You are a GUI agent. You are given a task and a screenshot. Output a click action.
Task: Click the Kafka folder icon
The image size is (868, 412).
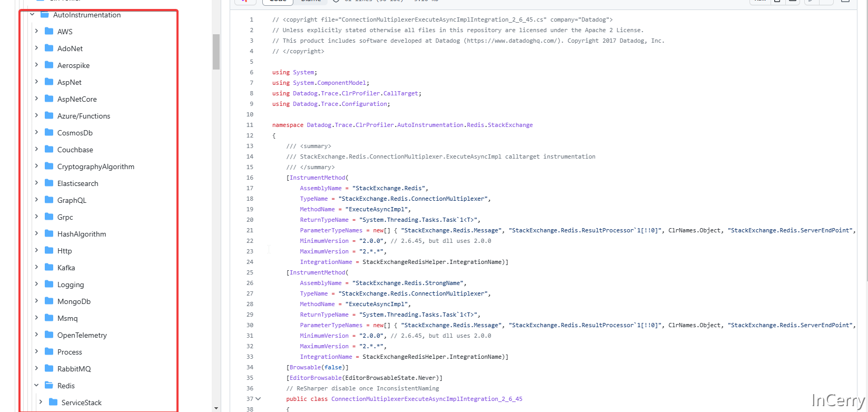[x=49, y=267]
